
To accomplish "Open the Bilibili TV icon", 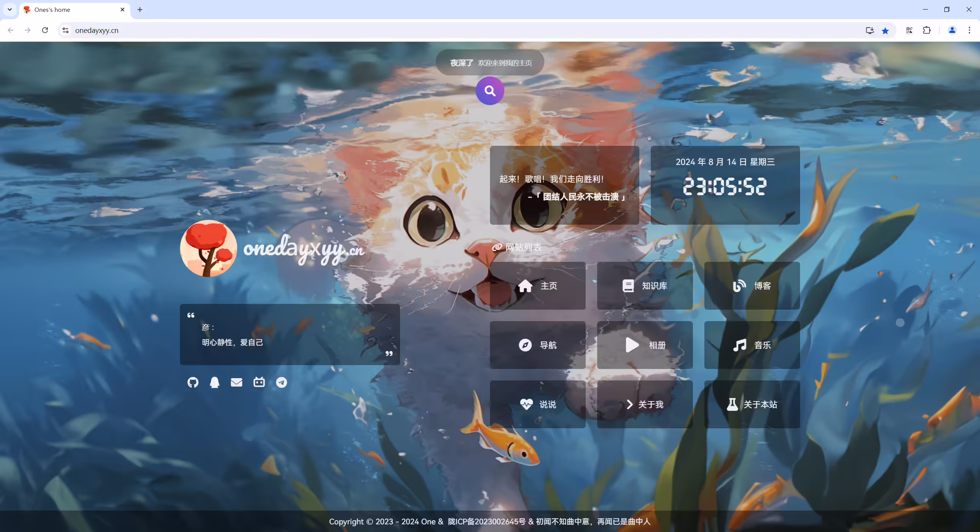I will [x=259, y=382].
